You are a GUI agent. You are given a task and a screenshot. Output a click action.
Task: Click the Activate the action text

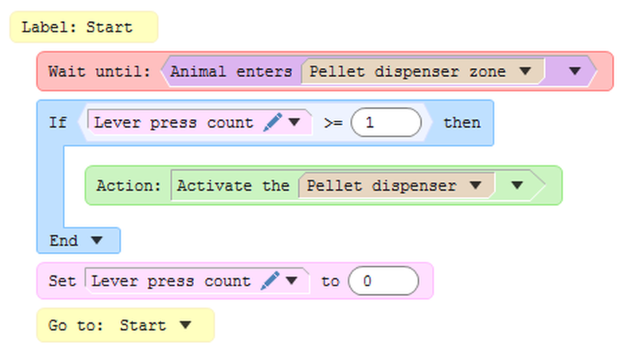tap(232, 185)
